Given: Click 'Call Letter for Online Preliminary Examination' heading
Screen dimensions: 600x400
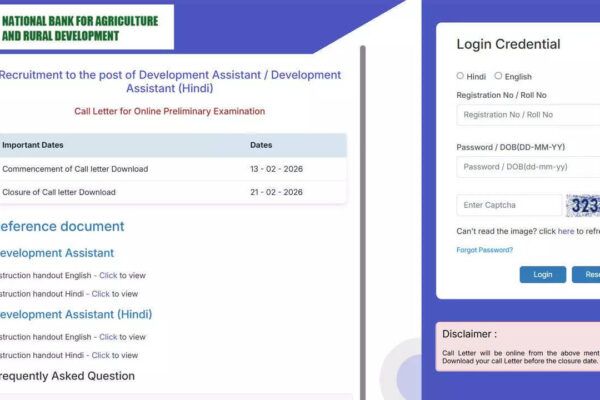Looking at the screenshot, I should (x=170, y=111).
